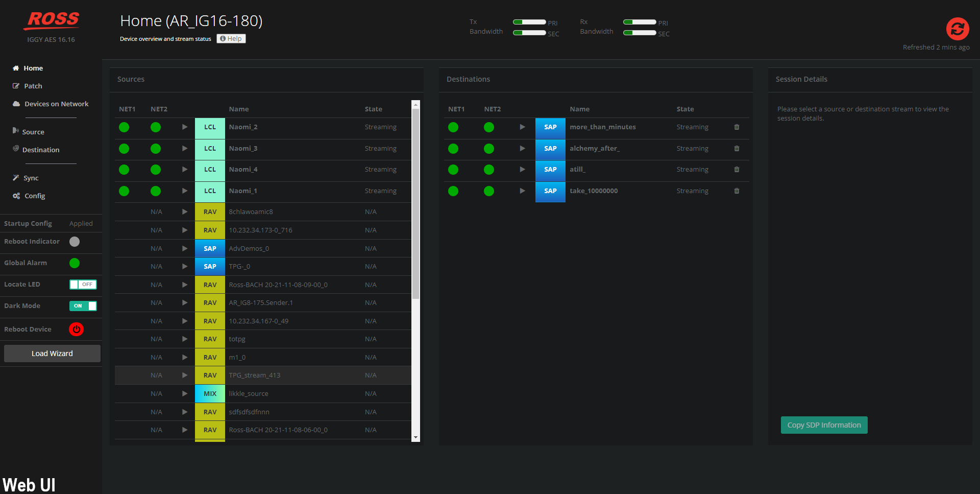Select the 10.232.34.167-0_49 source

click(x=263, y=321)
